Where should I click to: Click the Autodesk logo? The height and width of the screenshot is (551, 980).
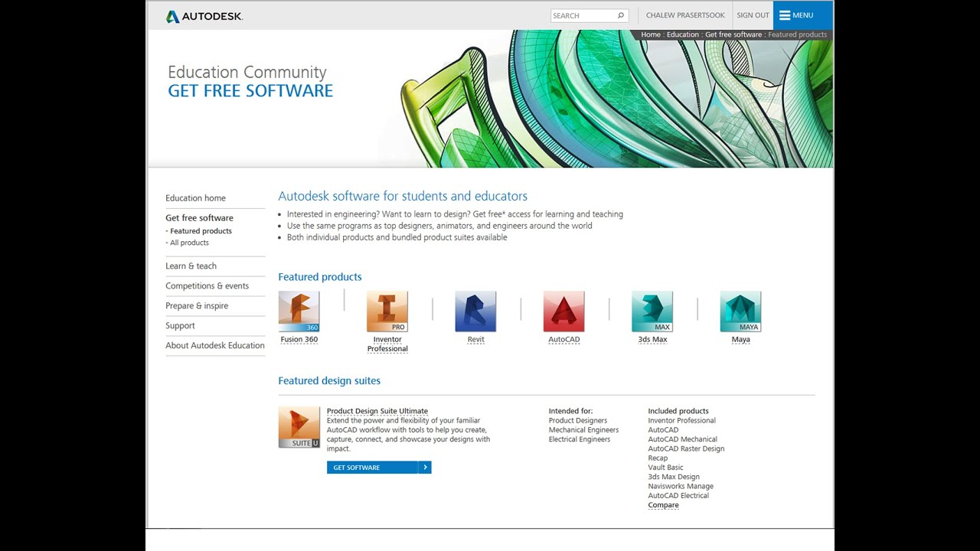coord(204,16)
